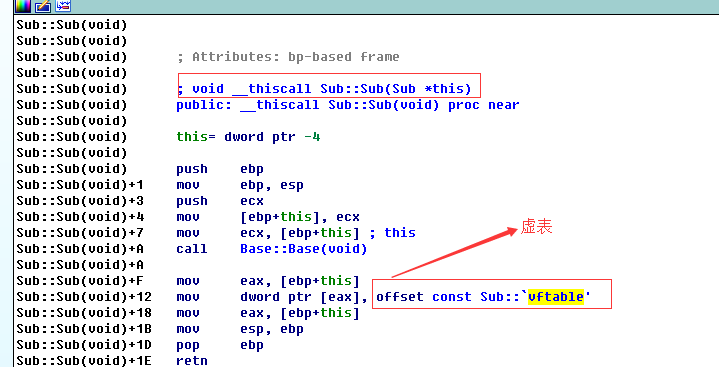Click address label Sub::Sub(void)+18
The width and height of the screenshot is (719, 367).
point(84,313)
